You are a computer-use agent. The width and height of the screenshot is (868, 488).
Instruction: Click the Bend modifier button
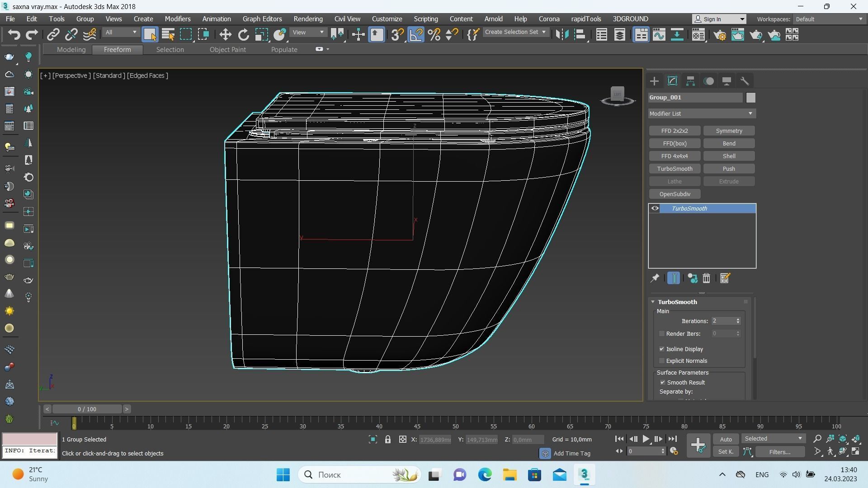point(729,144)
